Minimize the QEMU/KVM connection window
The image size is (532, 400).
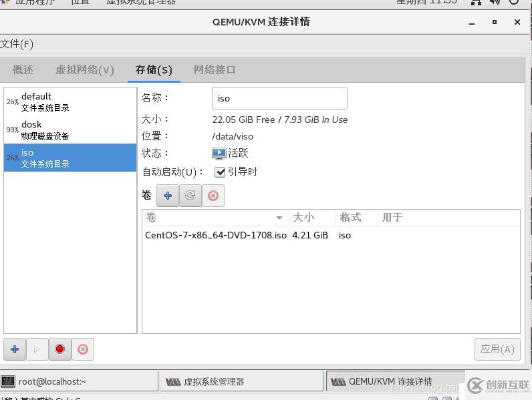pos(472,23)
